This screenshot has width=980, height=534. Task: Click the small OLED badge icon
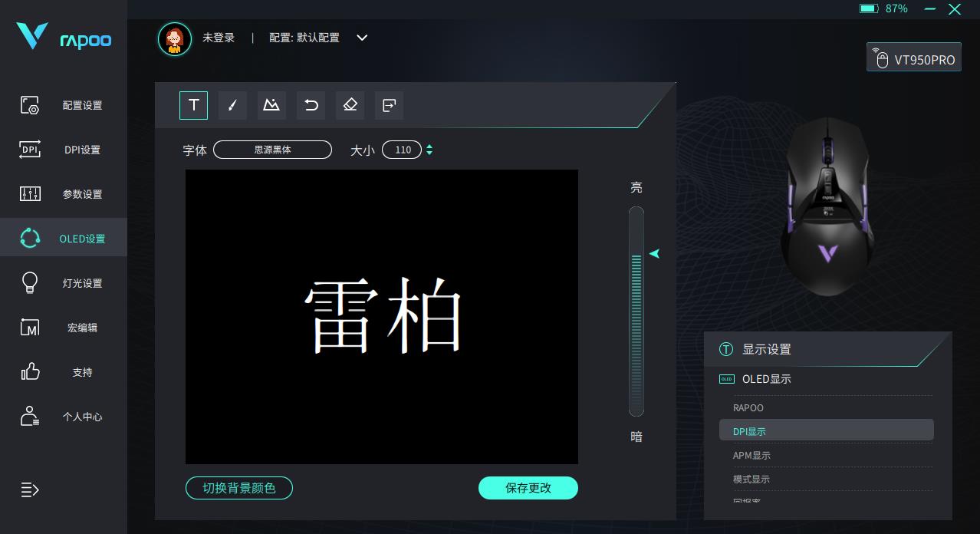tap(727, 379)
